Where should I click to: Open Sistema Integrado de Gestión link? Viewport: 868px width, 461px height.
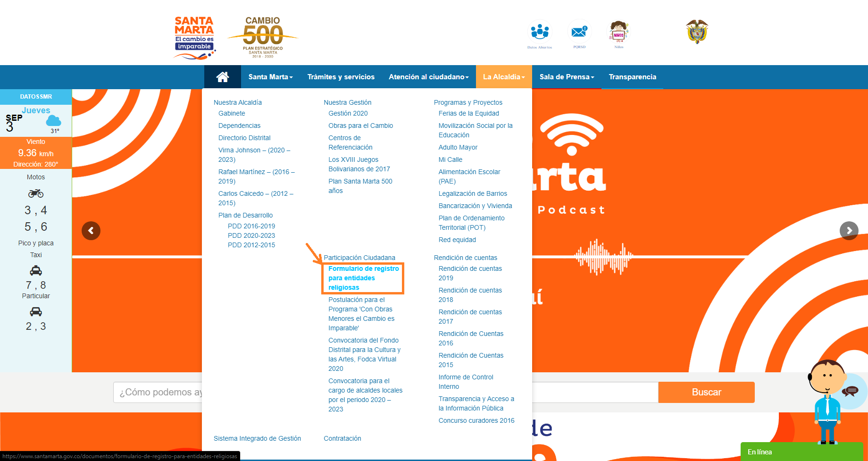[257, 438]
